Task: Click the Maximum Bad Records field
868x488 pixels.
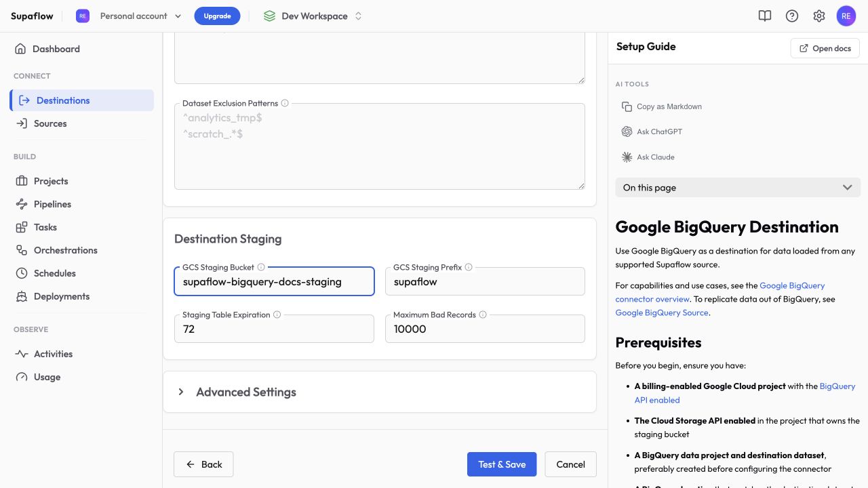Action: click(x=485, y=329)
